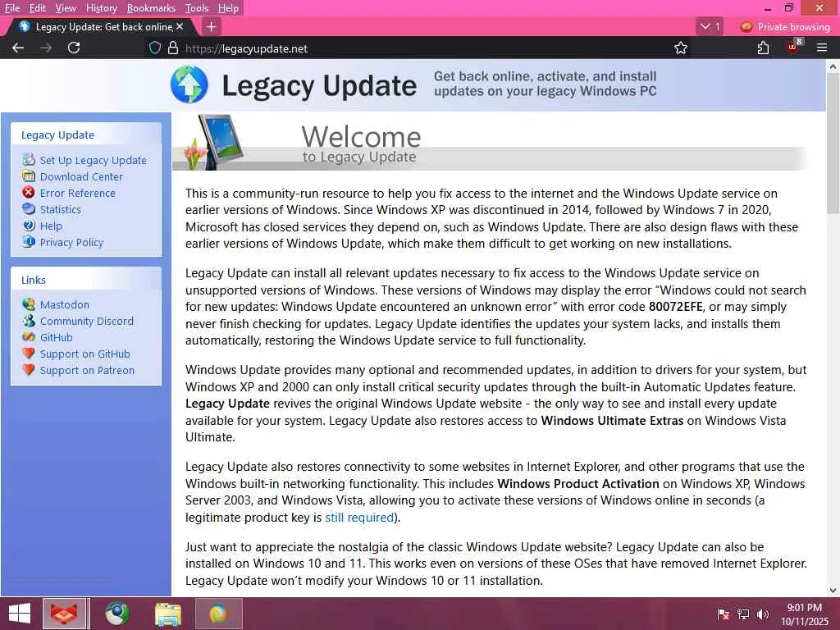The width and height of the screenshot is (840, 630).
Task: Click the red fox taskbar app icon
Action: pos(64,614)
